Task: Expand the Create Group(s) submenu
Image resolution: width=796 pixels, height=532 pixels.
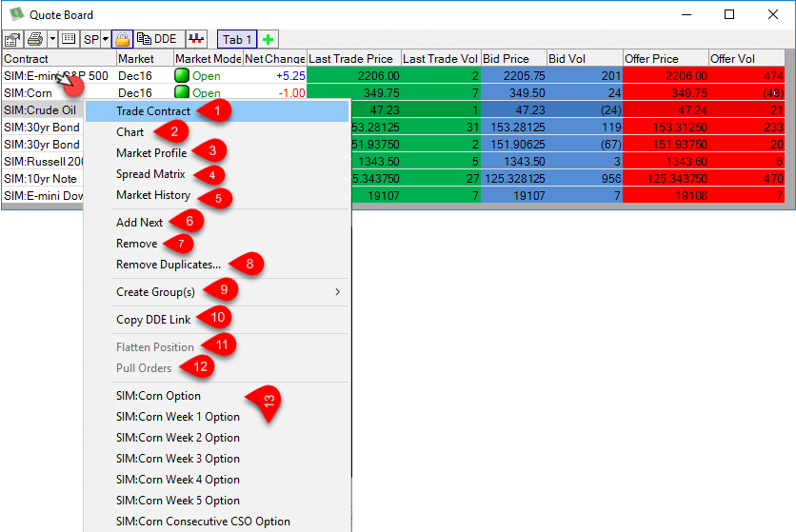Action: pos(155,292)
